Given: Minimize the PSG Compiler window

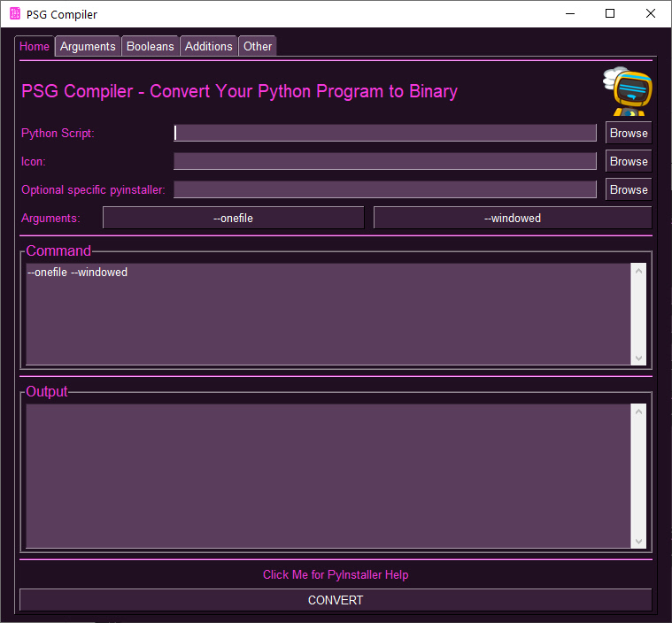Looking at the screenshot, I should (x=570, y=13).
